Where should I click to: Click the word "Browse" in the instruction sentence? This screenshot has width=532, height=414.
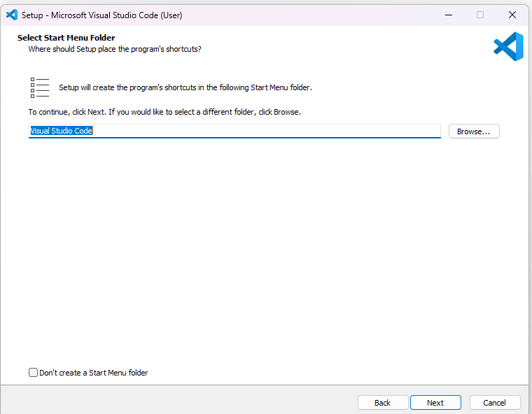coord(286,112)
